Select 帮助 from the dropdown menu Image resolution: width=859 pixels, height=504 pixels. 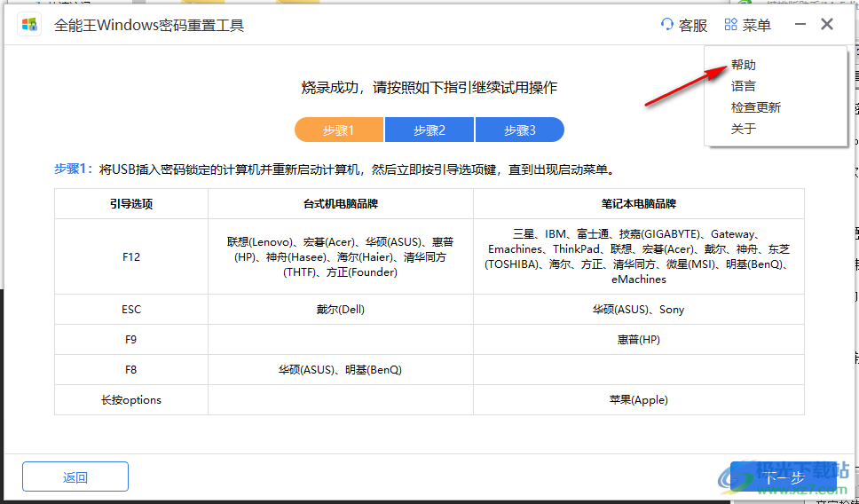(744, 65)
